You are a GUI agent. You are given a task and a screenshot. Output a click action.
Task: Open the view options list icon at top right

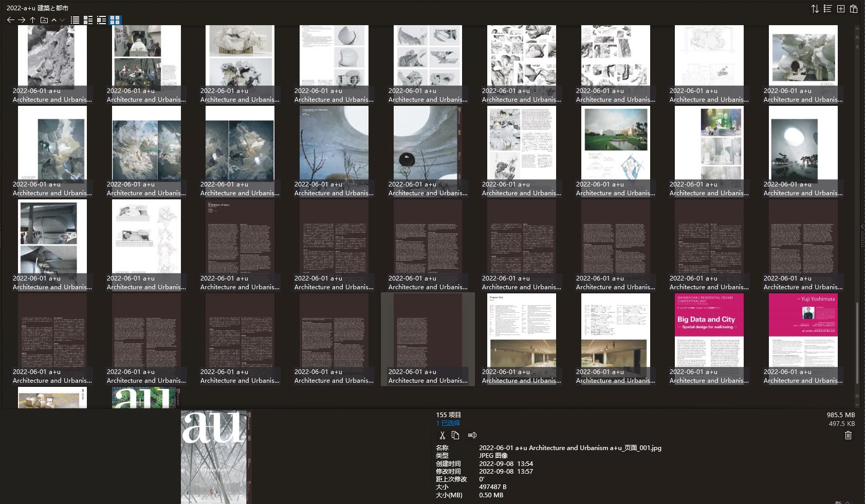(x=827, y=9)
